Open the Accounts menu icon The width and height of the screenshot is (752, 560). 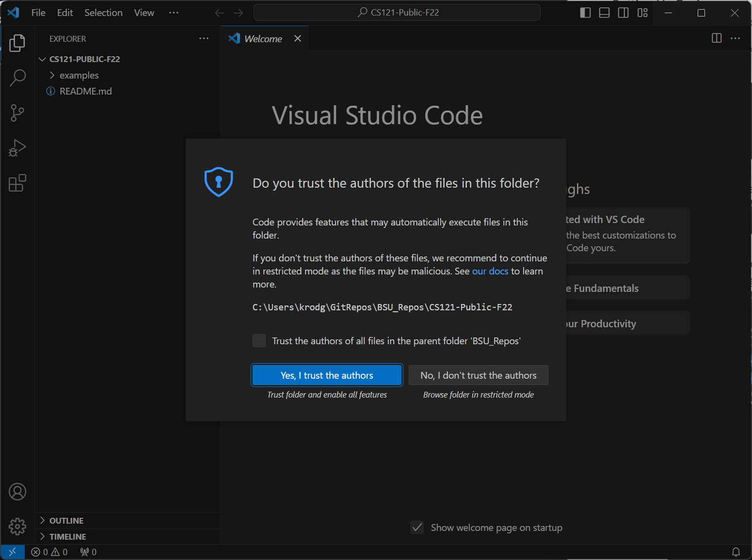tap(17, 492)
